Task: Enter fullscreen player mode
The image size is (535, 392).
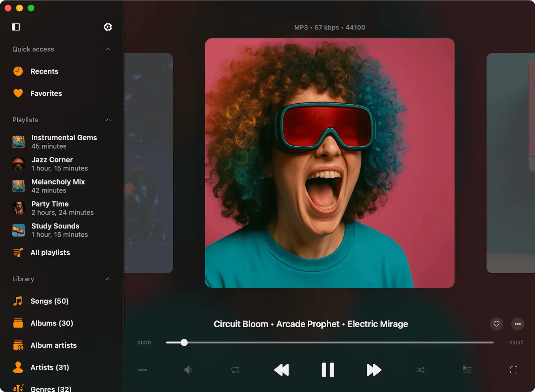Action: tap(514, 370)
